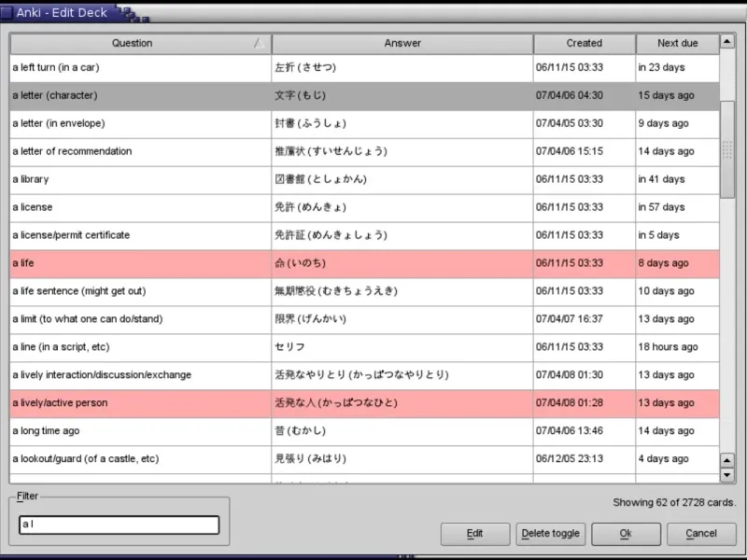Click the vertical scrollbar thumb
The image size is (747, 560).
727,149
